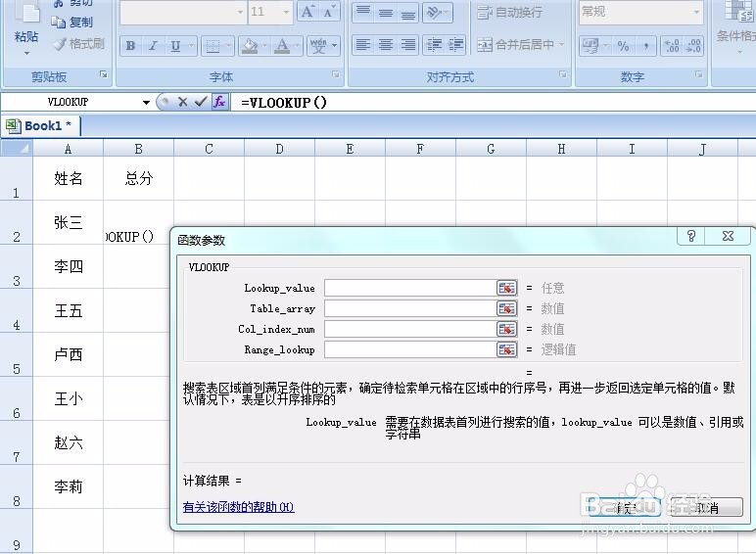Align text to top icon
This screenshot has height=554, width=756.
coord(363,13)
